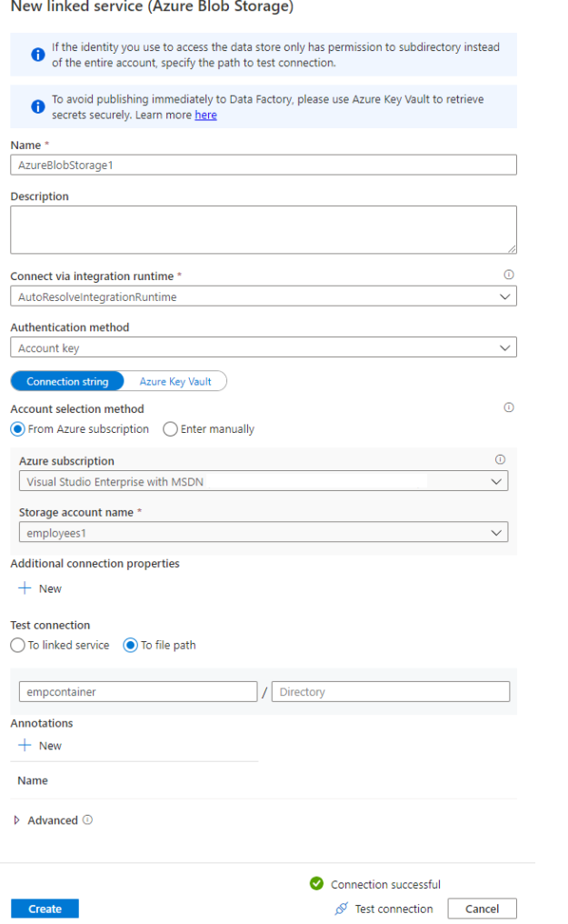Screen dimensions: 568x924
Task: Expand the Storage account name dropdown
Action: 264,533
